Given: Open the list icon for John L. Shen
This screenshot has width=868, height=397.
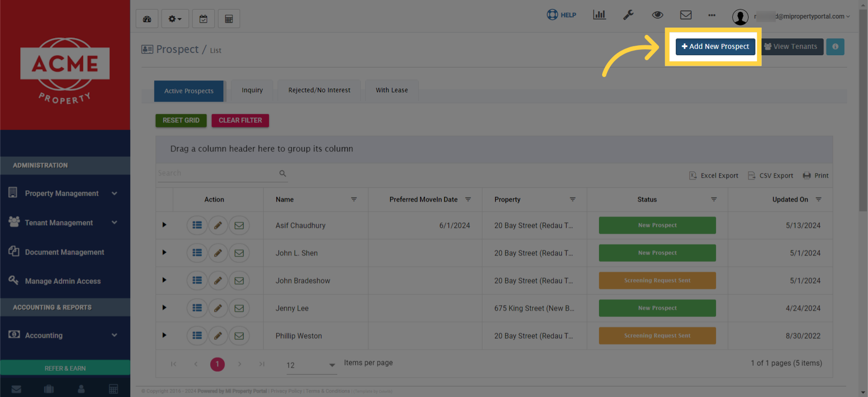Looking at the screenshot, I should (x=197, y=253).
